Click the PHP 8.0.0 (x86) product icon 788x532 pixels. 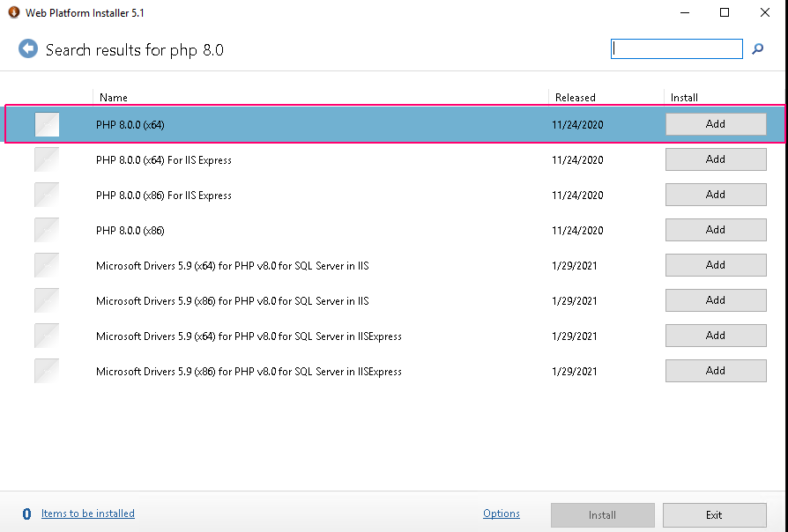point(47,230)
